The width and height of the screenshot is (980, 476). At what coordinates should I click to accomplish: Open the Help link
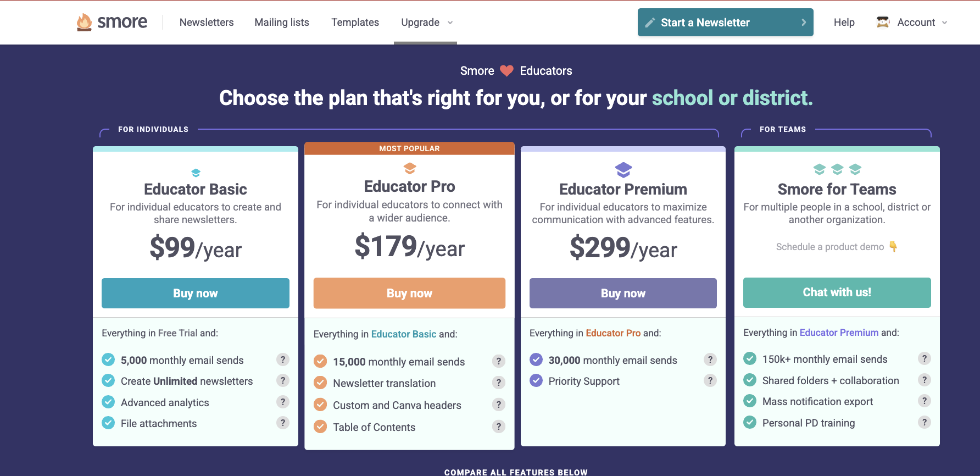click(844, 23)
